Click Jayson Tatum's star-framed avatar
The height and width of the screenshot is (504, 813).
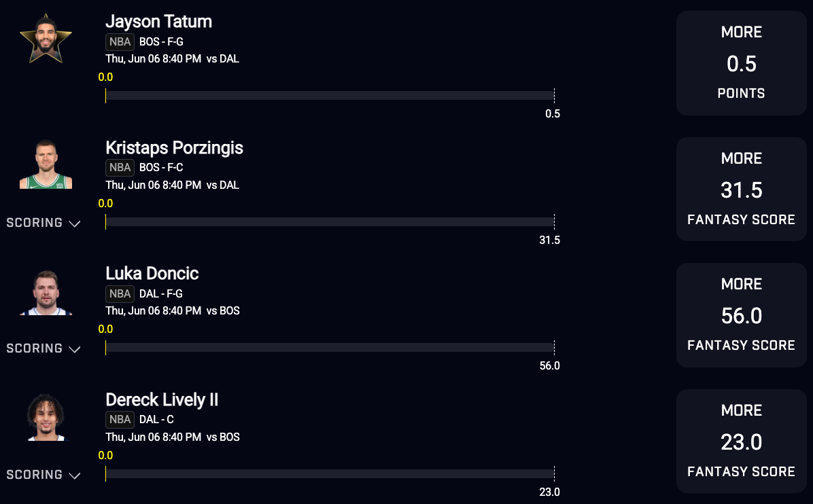(46, 39)
